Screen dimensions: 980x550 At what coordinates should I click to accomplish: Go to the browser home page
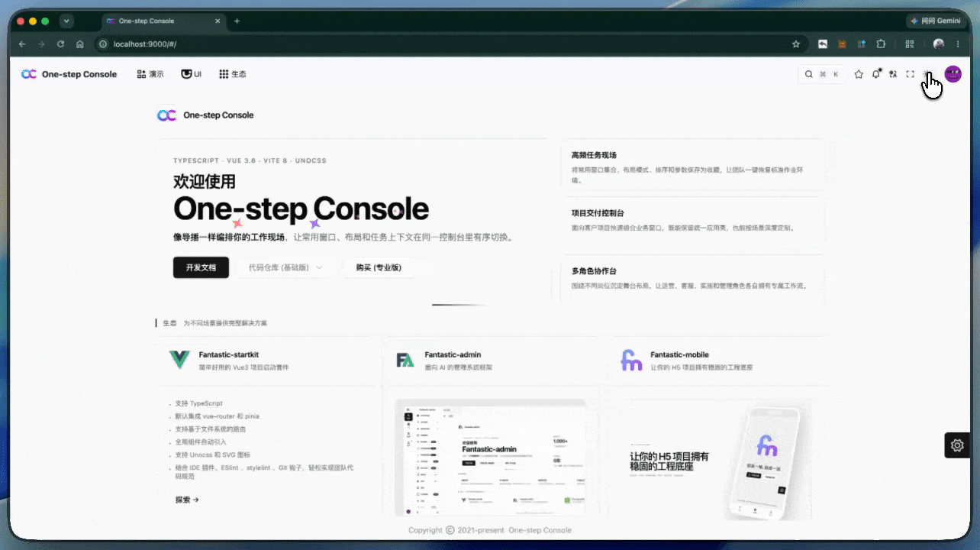[80, 44]
